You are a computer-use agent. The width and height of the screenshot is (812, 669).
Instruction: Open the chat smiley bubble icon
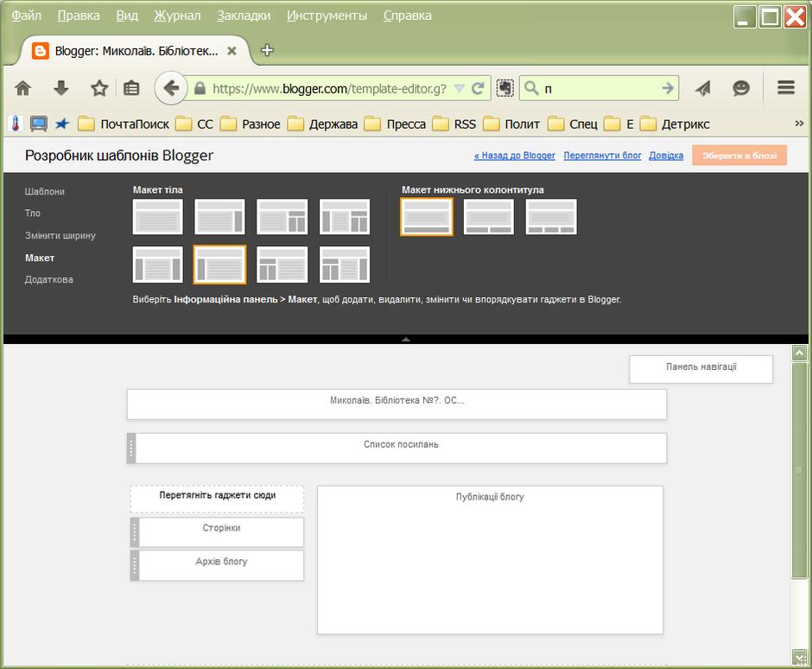(x=741, y=88)
